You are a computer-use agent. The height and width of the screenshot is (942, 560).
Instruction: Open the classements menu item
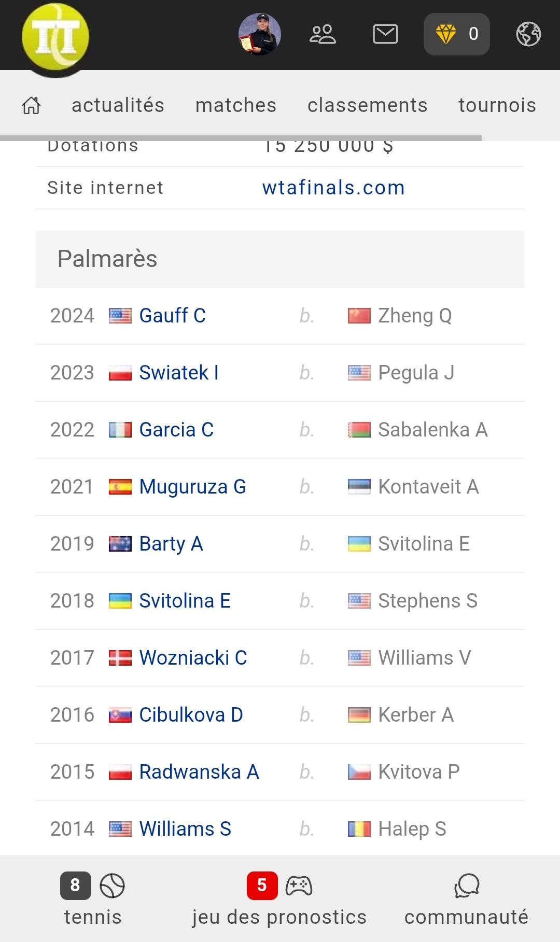[368, 105]
